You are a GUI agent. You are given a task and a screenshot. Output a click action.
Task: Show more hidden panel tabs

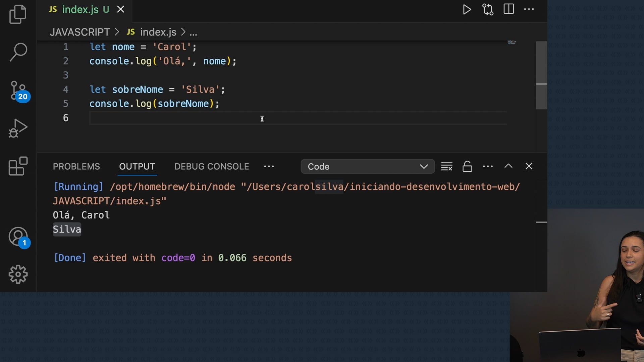click(x=269, y=167)
